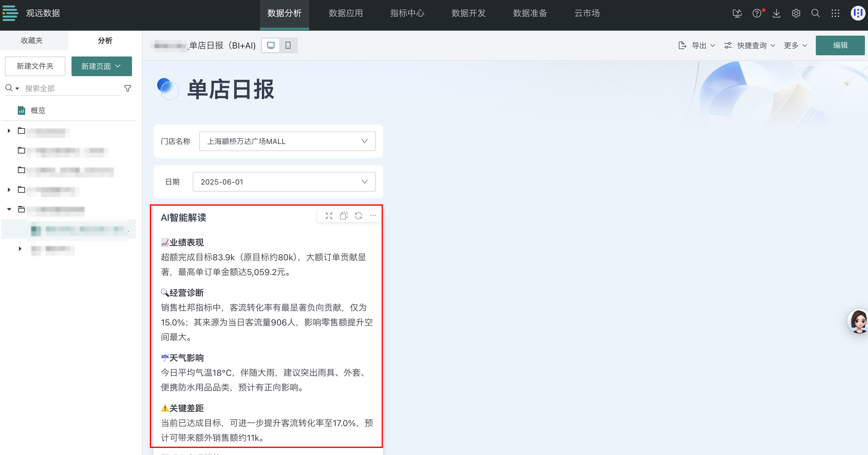Screen dimensions: 868x455
Task: Maximize the AI智能解读 card
Action: [329, 216]
